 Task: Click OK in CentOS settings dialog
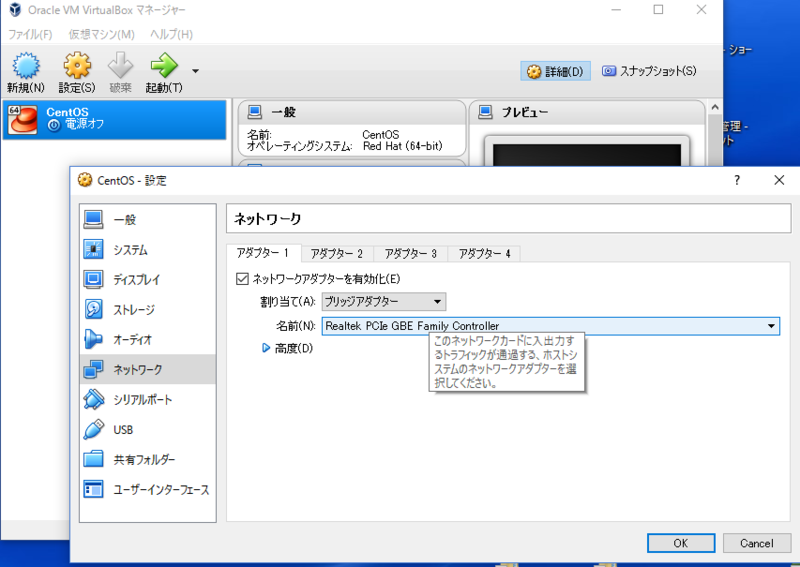(x=681, y=543)
